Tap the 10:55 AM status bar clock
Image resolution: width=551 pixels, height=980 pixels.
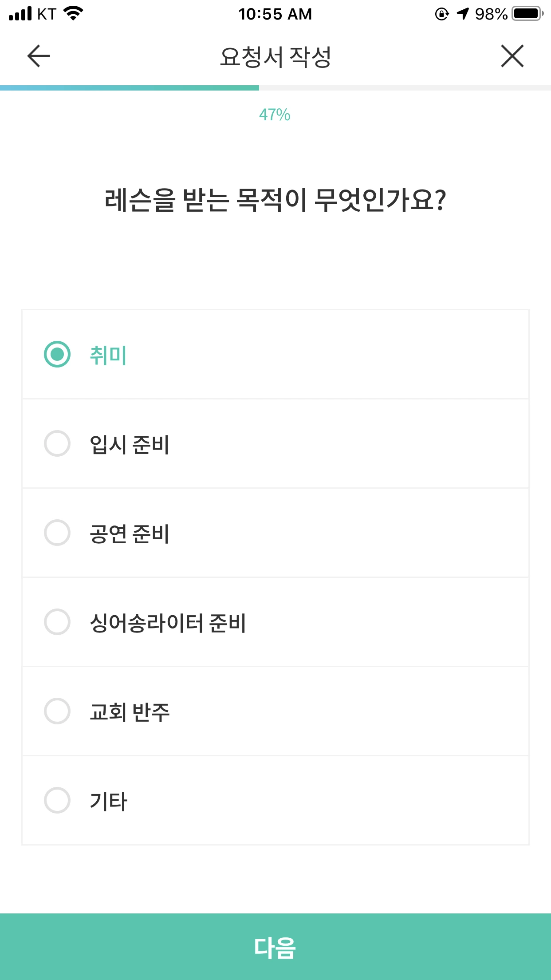tap(275, 14)
